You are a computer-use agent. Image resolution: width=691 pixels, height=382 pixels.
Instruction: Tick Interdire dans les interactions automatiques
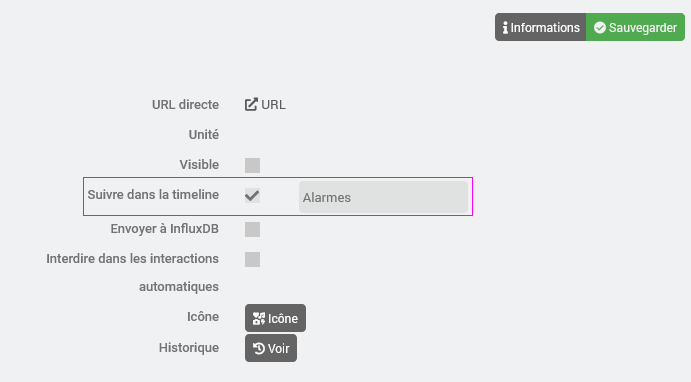click(x=253, y=259)
